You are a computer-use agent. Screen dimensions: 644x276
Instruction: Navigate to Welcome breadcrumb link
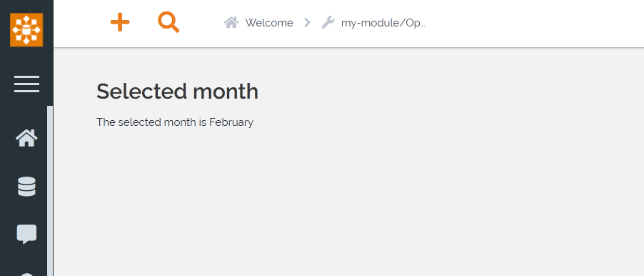coord(269,23)
